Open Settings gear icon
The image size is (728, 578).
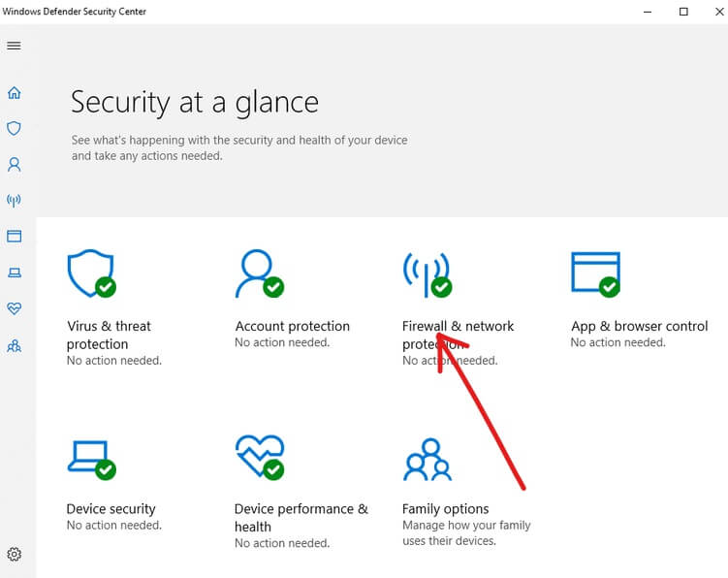(14, 555)
